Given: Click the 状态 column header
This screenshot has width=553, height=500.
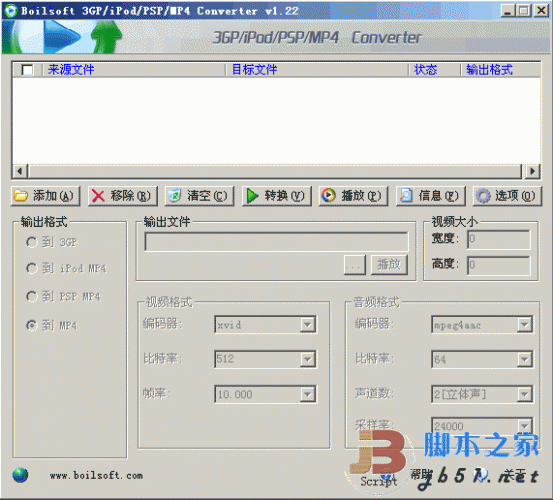Looking at the screenshot, I should tap(435, 70).
